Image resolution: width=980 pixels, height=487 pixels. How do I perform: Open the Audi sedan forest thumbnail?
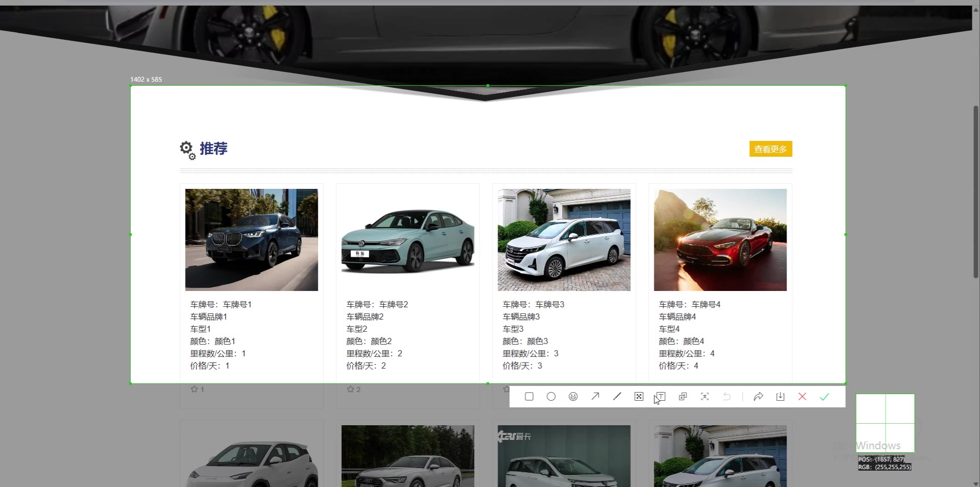click(408, 456)
